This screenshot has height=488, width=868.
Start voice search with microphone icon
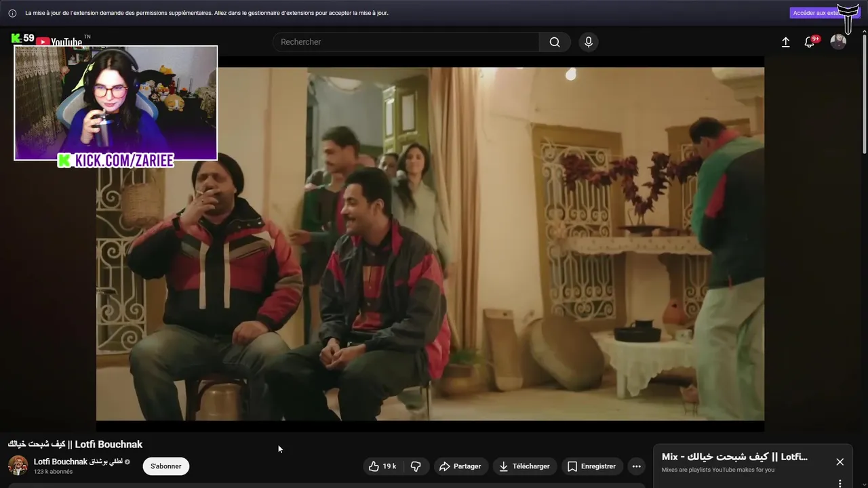[589, 42]
